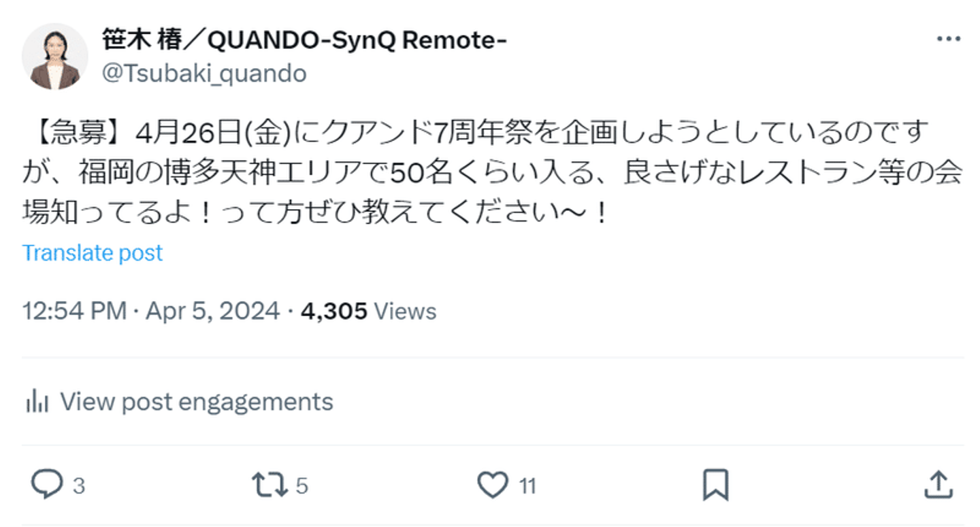Click the repost arrows icon
980x527 pixels.
click(269, 485)
